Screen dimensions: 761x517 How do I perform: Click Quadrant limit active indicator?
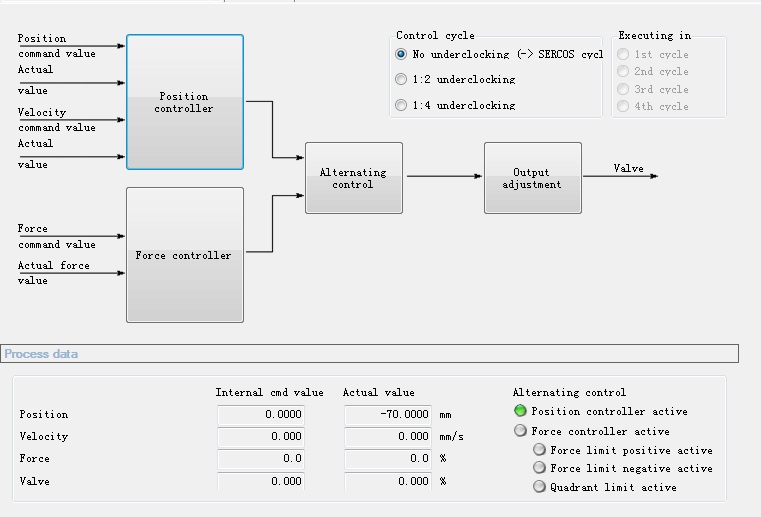click(x=540, y=487)
